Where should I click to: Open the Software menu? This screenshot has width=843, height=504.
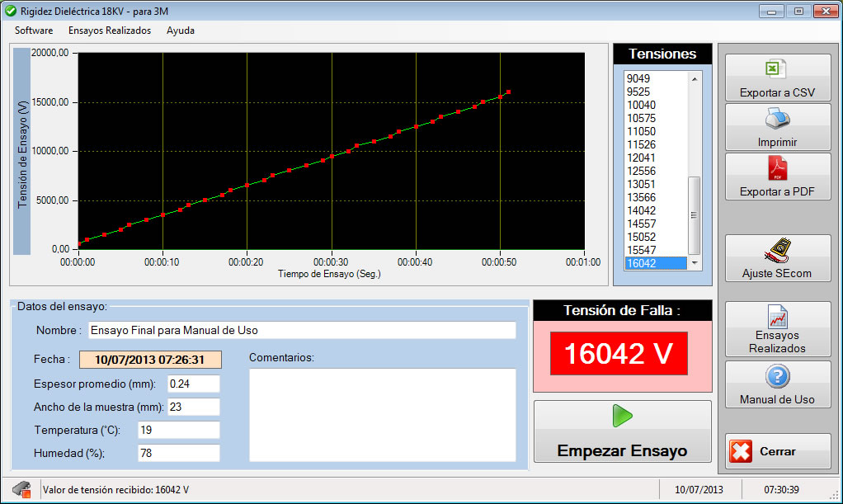pos(34,31)
